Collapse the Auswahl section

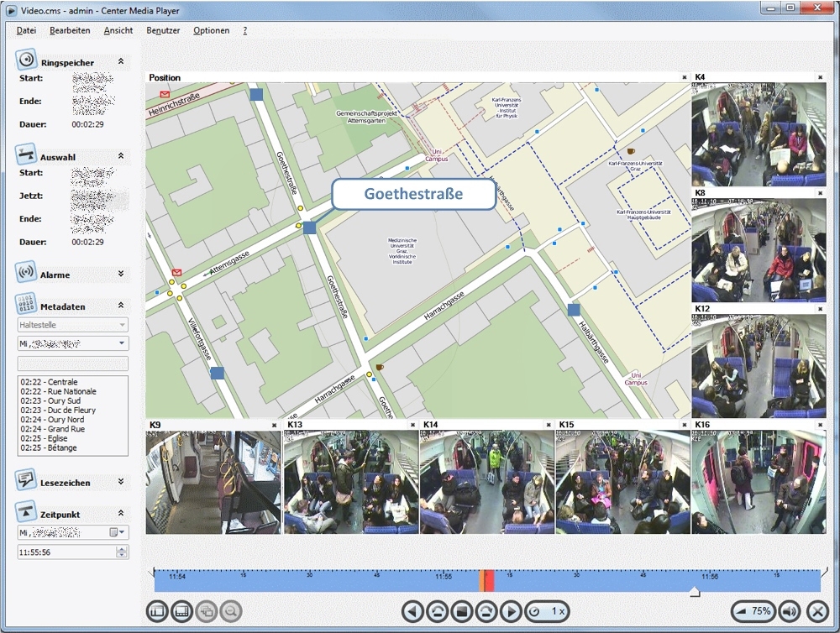pos(121,156)
